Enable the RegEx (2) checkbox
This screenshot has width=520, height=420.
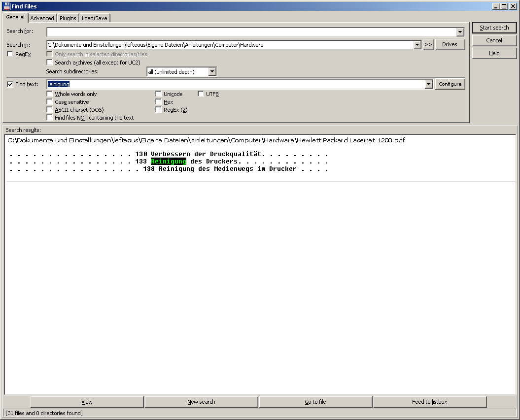[158, 110]
